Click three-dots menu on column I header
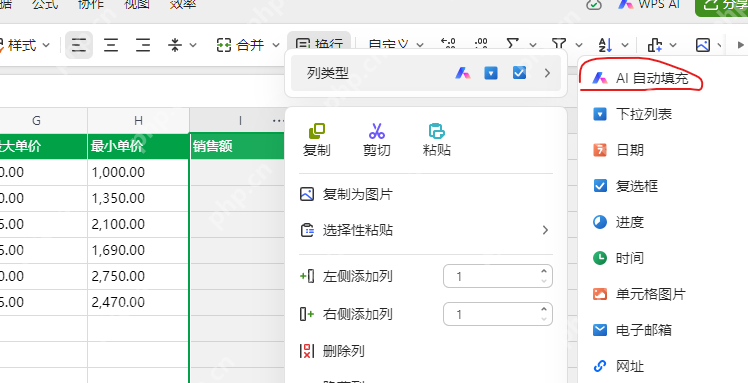 point(278,121)
